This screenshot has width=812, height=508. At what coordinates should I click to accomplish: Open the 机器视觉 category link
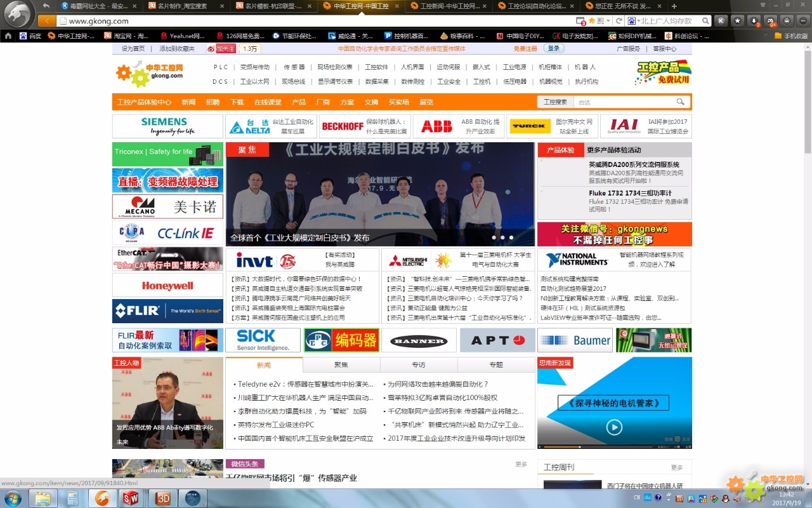551,81
